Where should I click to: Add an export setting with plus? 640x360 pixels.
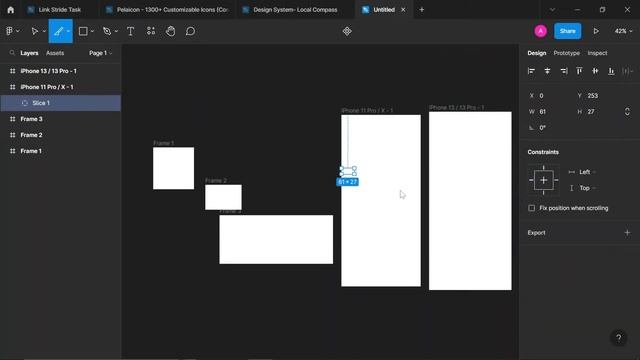pyautogui.click(x=627, y=233)
